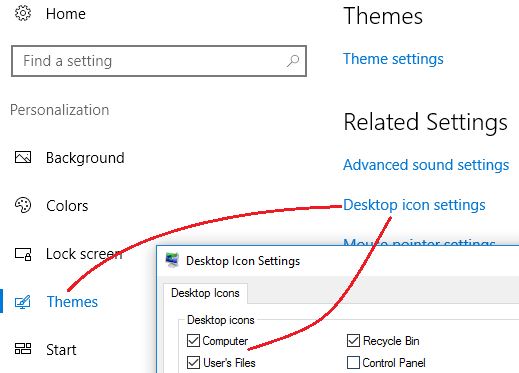Click the Background picture icon
The image size is (519, 373).
pos(23,157)
